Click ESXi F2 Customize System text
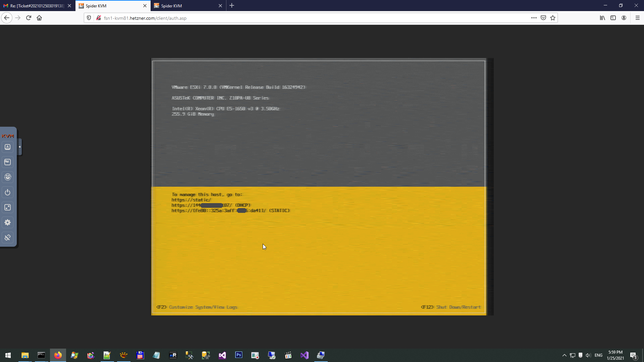 [x=197, y=307]
